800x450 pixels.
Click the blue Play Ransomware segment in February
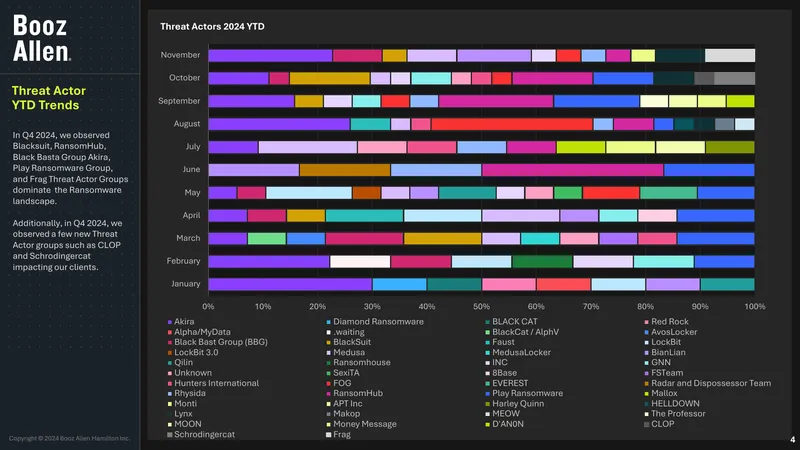[724, 262]
